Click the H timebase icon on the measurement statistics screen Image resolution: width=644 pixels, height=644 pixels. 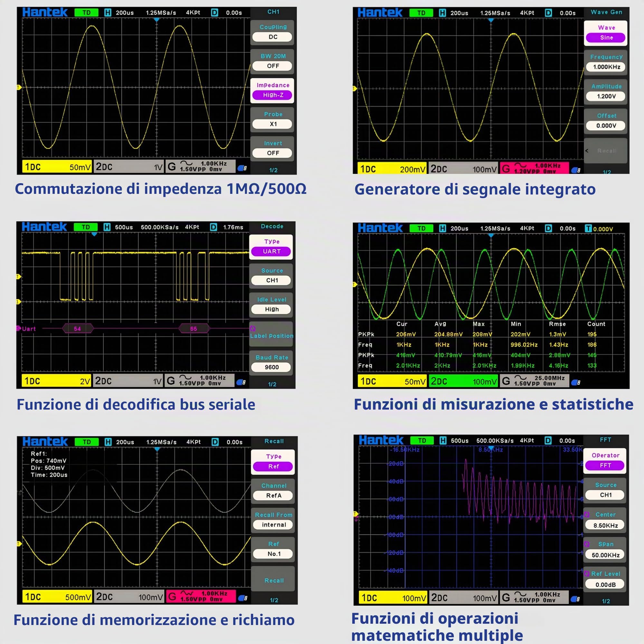tap(443, 229)
